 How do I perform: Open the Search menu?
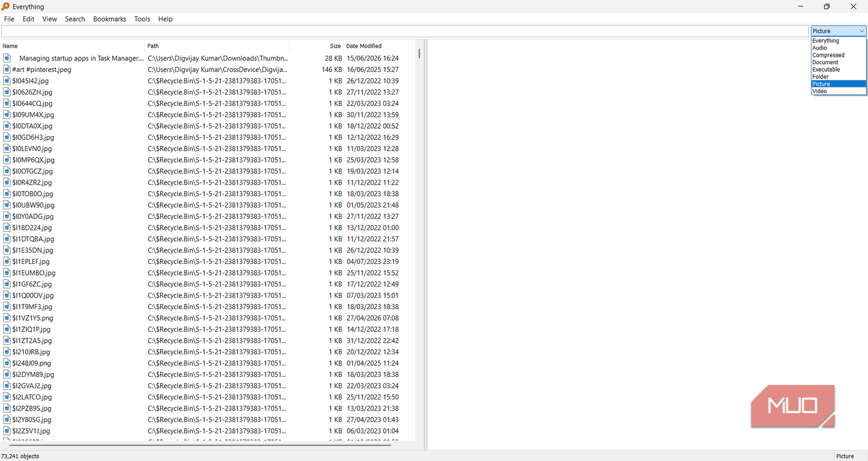point(75,19)
